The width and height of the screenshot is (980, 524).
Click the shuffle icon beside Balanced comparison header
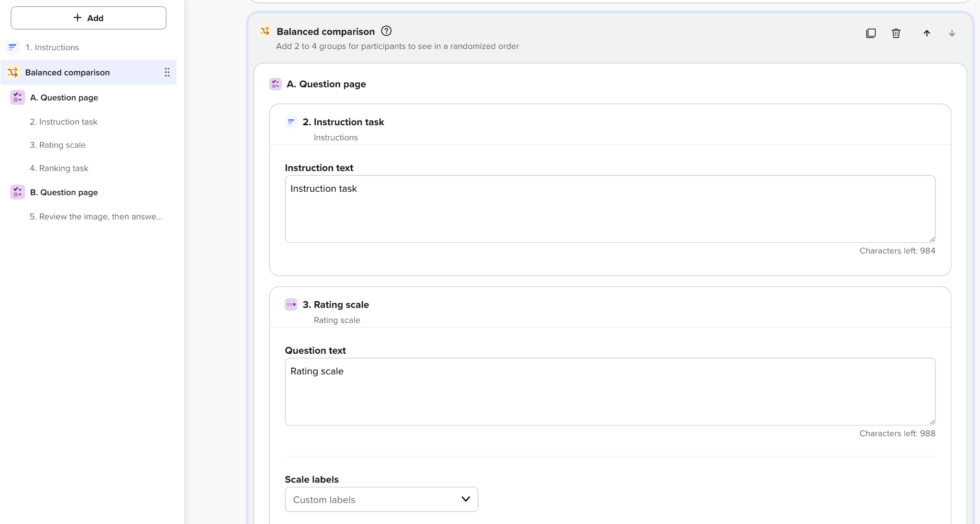[x=265, y=31]
